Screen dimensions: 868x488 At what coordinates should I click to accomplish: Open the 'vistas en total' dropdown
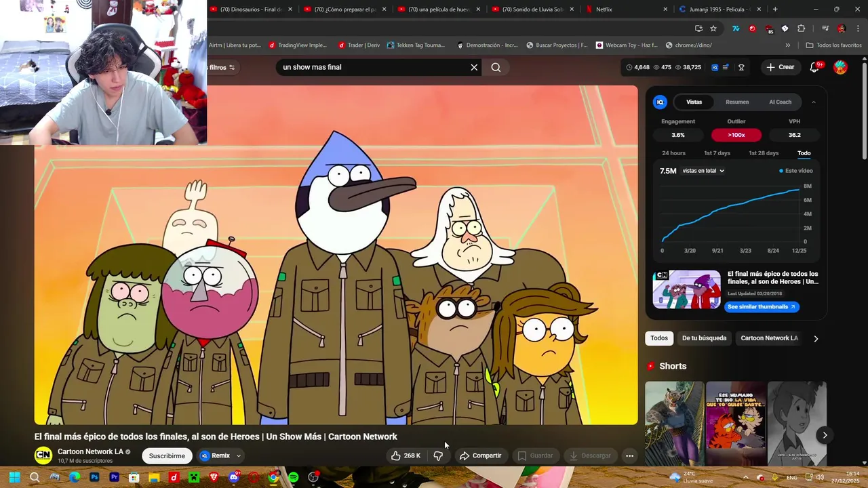[x=703, y=171]
